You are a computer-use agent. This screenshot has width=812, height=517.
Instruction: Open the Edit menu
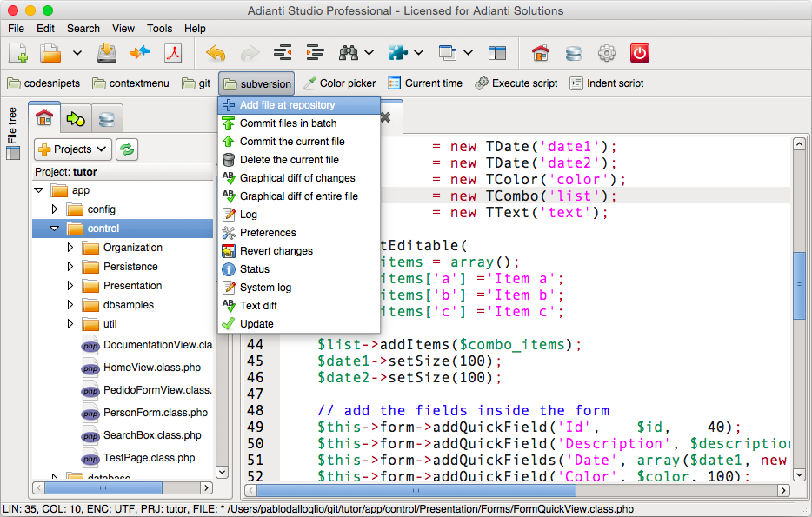tap(45, 29)
